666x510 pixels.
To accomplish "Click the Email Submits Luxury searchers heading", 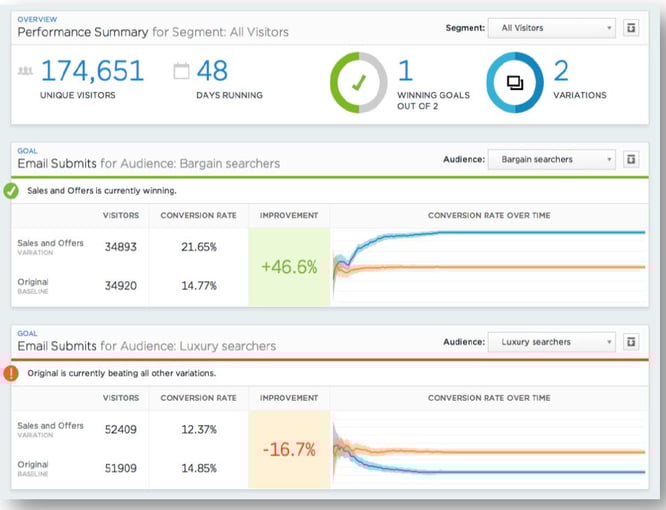I will pos(147,346).
